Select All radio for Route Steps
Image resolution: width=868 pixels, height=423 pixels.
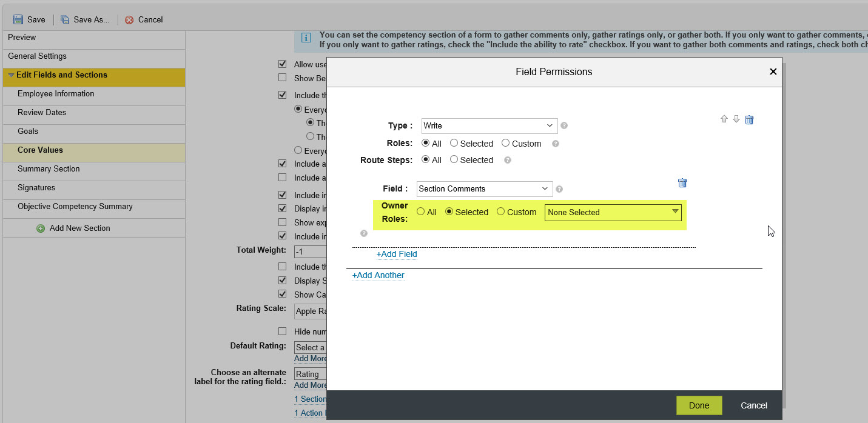(425, 159)
